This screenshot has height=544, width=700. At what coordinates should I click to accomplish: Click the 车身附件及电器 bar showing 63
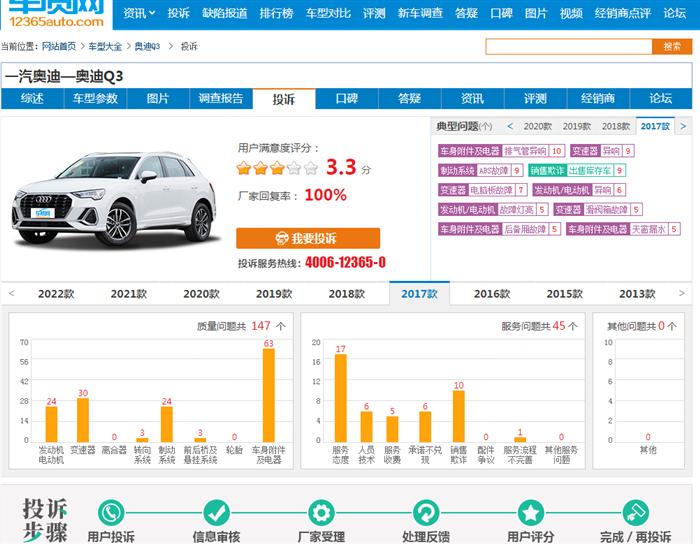pos(268,395)
